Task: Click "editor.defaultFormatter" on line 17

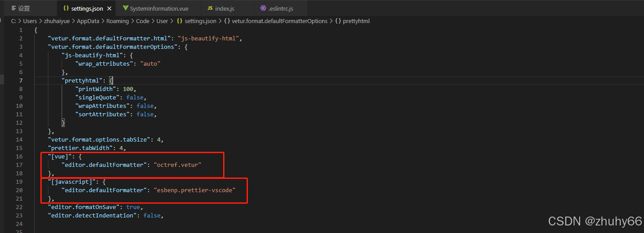Action: tap(104, 165)
